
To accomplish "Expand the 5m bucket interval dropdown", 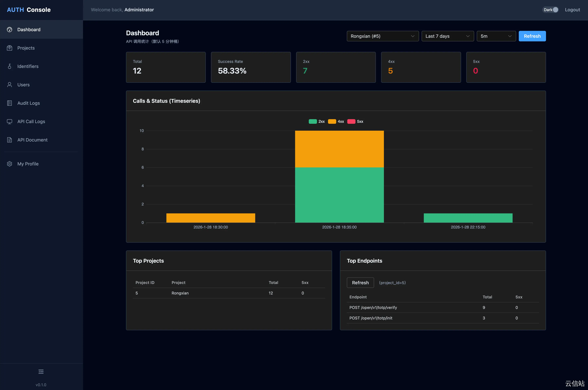I will (x=496, y=36).
